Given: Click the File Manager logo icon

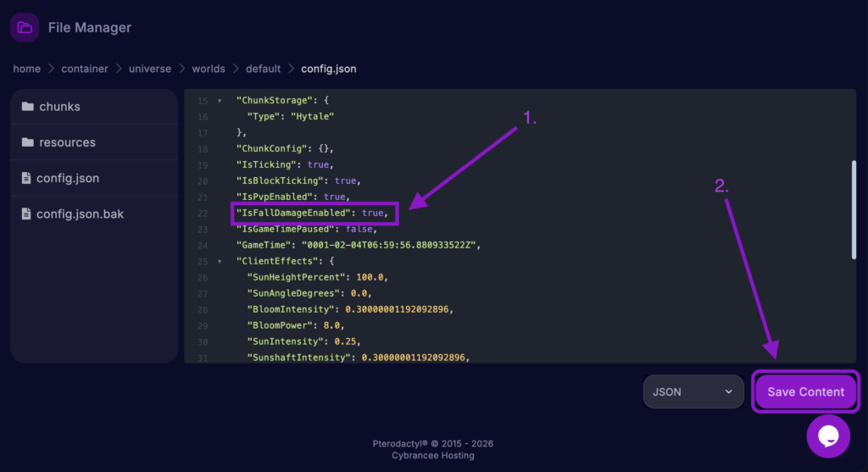Looking at the screenshot, I should [25, 27].
